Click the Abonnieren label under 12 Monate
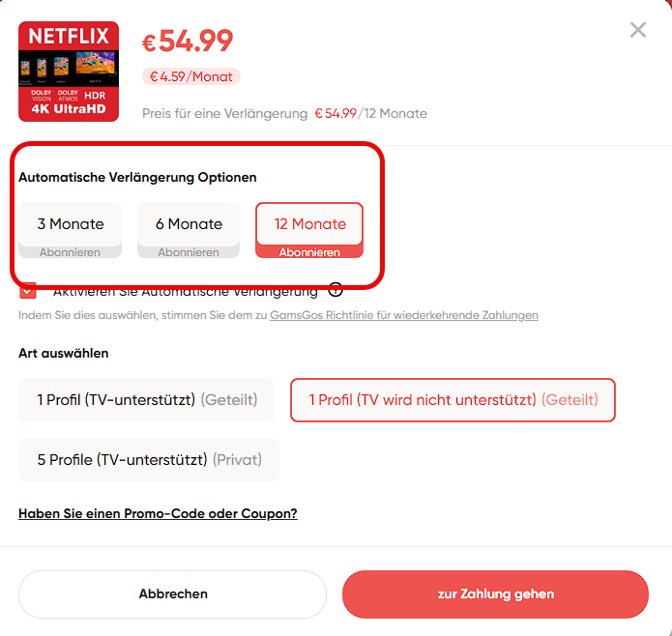Image resolution: width=672 pixels, height=636 pixels. [309, 252]
